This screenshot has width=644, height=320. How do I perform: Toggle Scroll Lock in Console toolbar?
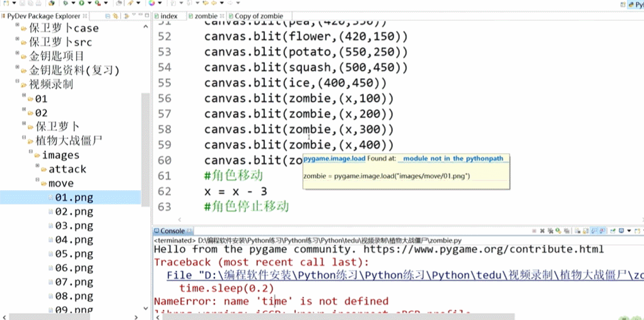click(585, 231)
